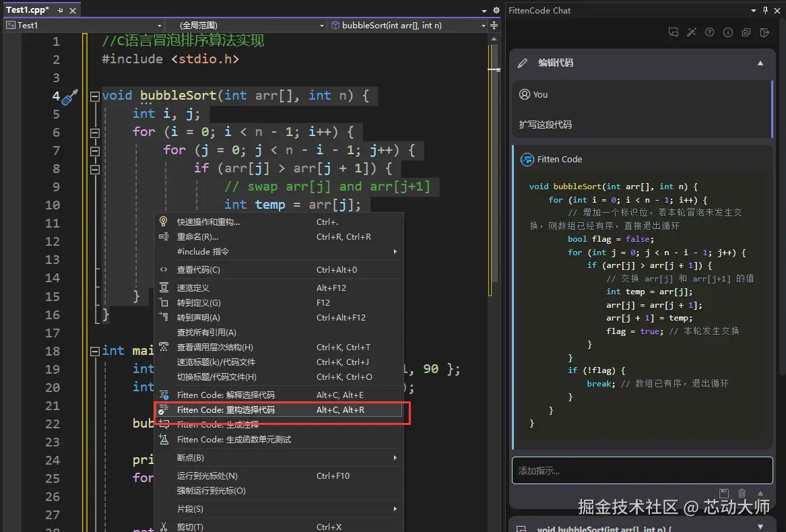The height and width of the screenshot is (532, 786).
Task: Collapse the bubbleSort function fold on line 4
Action: [x=95, y=96]
